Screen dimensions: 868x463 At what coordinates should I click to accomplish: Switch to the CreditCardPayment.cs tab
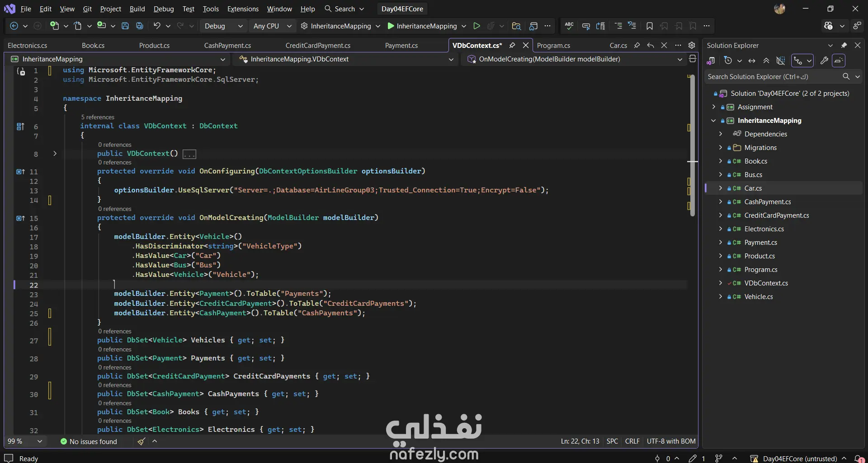click(318, 46)
